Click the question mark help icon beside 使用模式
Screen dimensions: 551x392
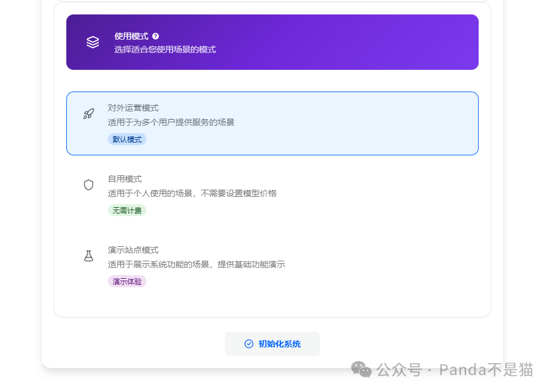pos(156,36)
